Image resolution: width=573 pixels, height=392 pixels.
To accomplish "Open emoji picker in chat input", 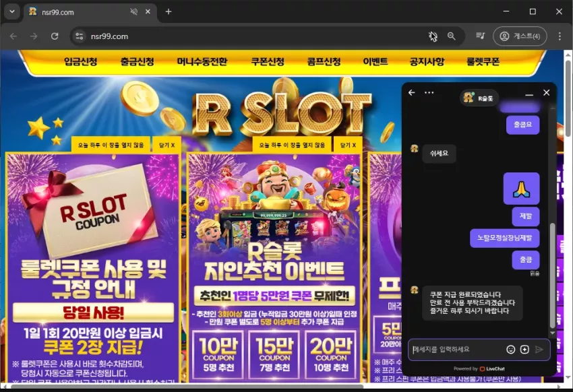I will tap(510, 350).
